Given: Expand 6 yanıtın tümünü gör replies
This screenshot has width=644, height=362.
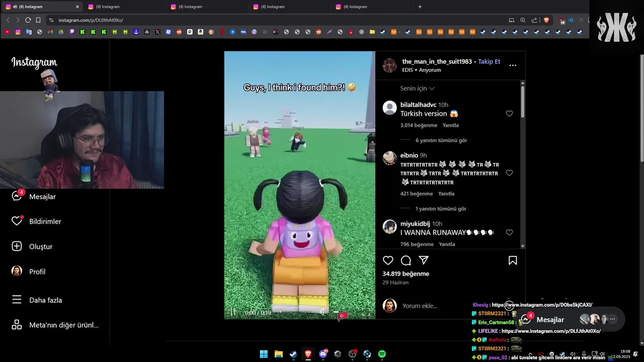Looking at the screenshot, I should click(441, 140).
